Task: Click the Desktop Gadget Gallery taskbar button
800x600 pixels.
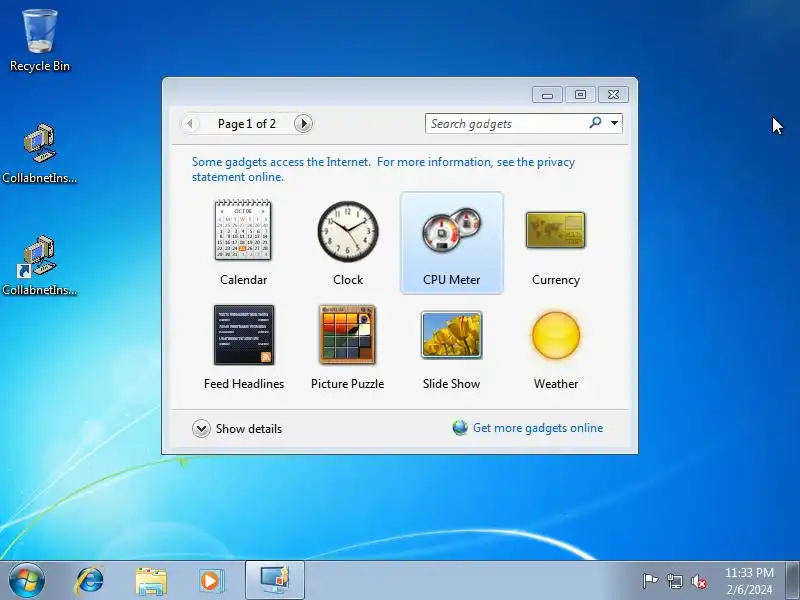Action: 275,580
